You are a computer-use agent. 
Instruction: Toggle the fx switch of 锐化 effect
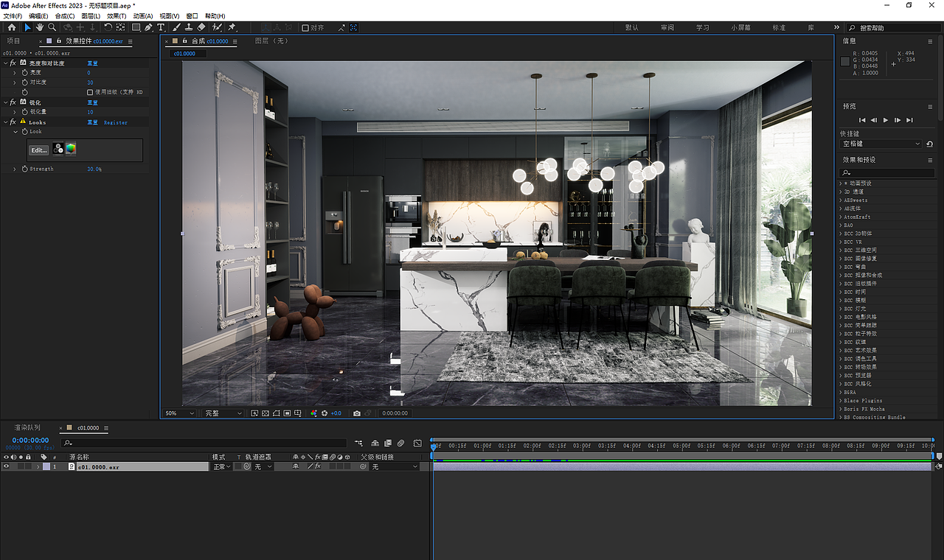tap(13, 102)
